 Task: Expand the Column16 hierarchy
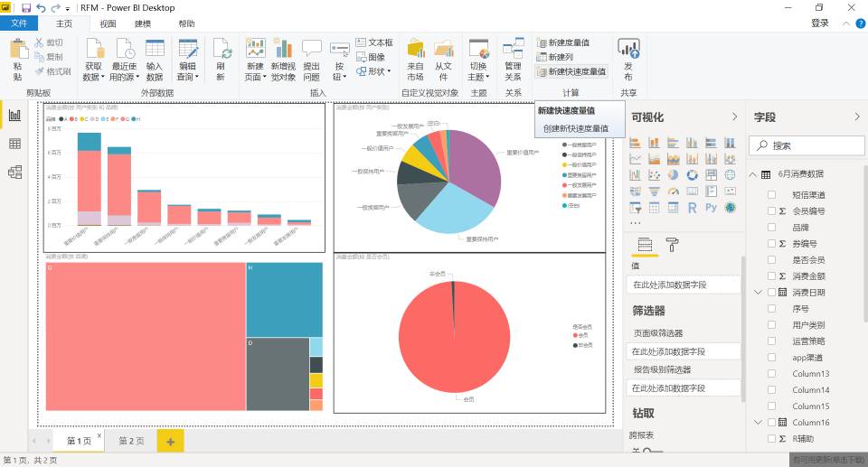(759, 422)
